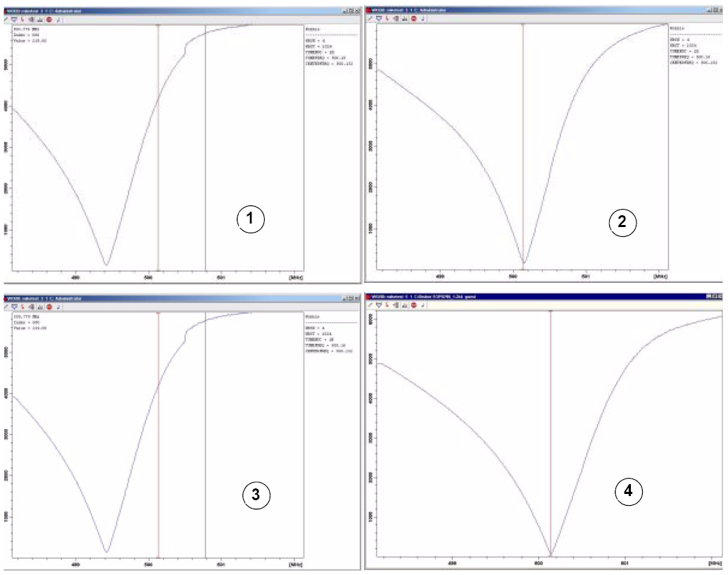Click the [MHz] axis label in bottom-right plot

715,563
